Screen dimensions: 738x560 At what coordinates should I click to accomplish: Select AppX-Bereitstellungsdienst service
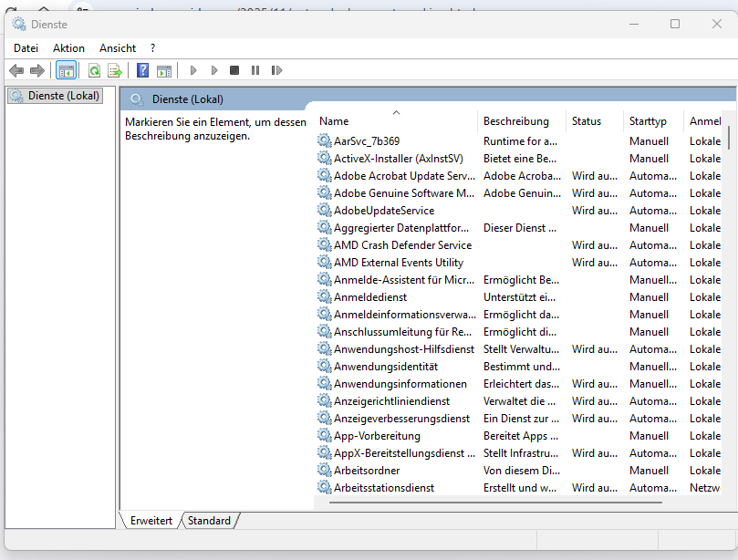click(x=519, y=453)
